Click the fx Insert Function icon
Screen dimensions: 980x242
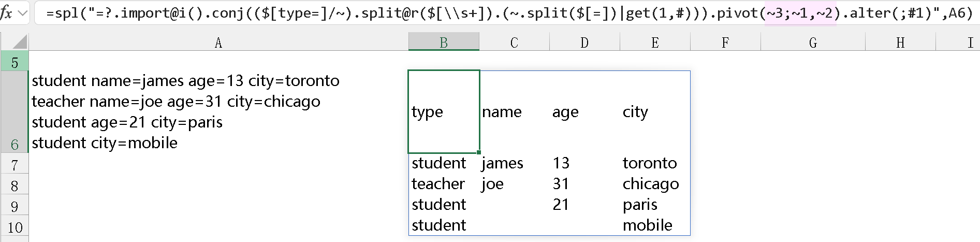[7, 12]
